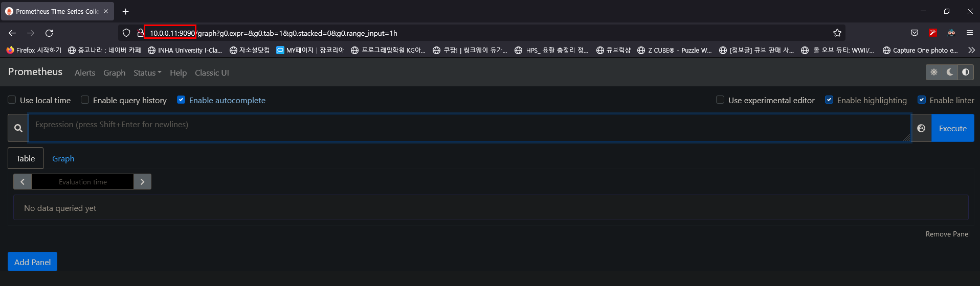This screenshot has width=980, height=286.
Task: Click the red extension icon in toolbar
Action: pyautogui.click(x=933, y=33)
